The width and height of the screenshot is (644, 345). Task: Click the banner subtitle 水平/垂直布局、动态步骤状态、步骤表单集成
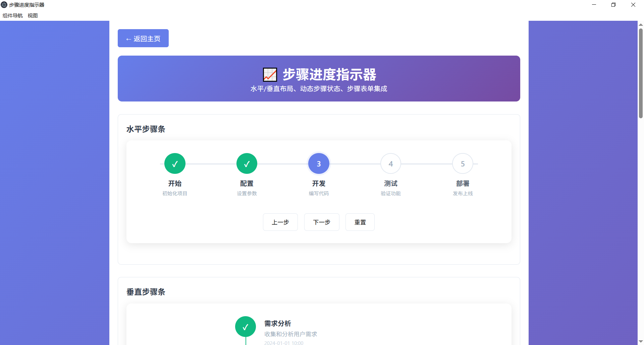click(319, 89)
